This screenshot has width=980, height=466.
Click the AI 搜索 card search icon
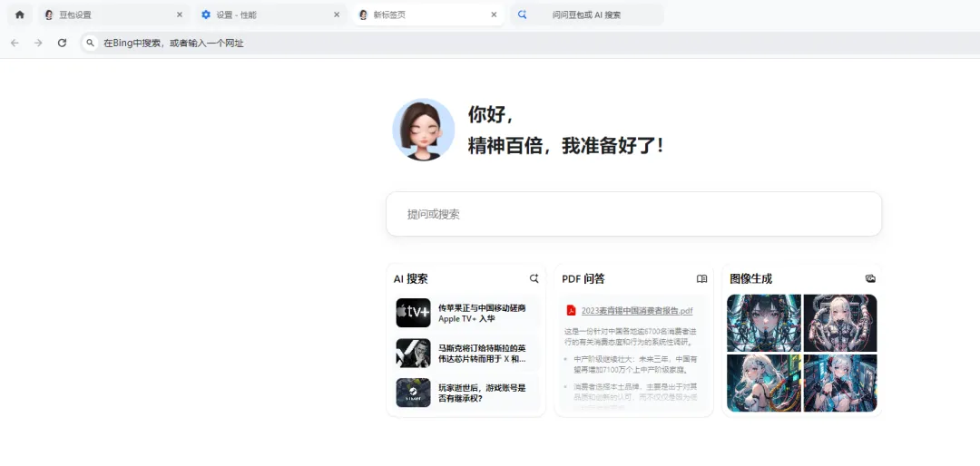tap(534, 278)
